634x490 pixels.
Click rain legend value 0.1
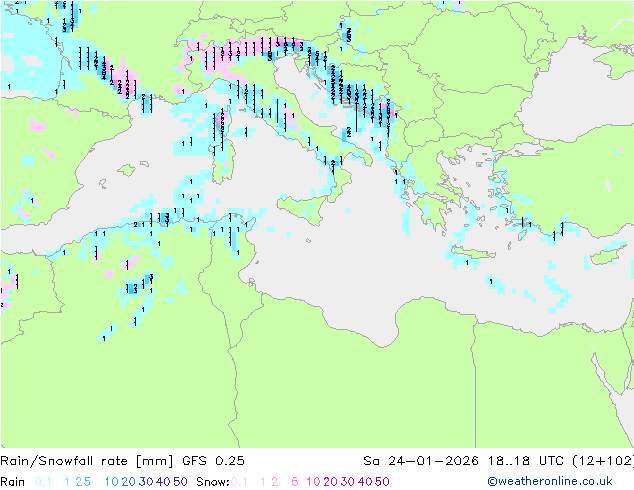(43, 482)
